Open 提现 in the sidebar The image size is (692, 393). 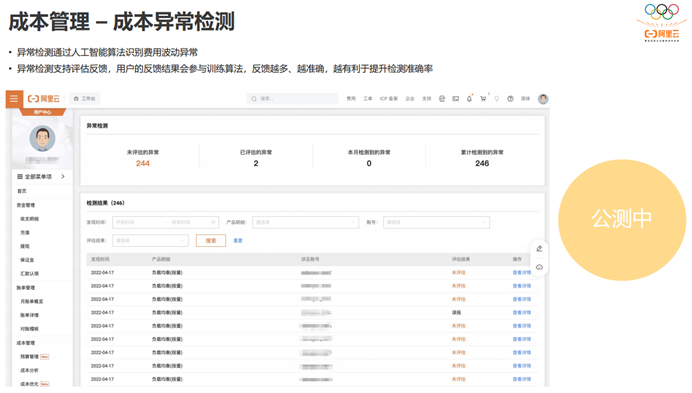pos(25,246)
